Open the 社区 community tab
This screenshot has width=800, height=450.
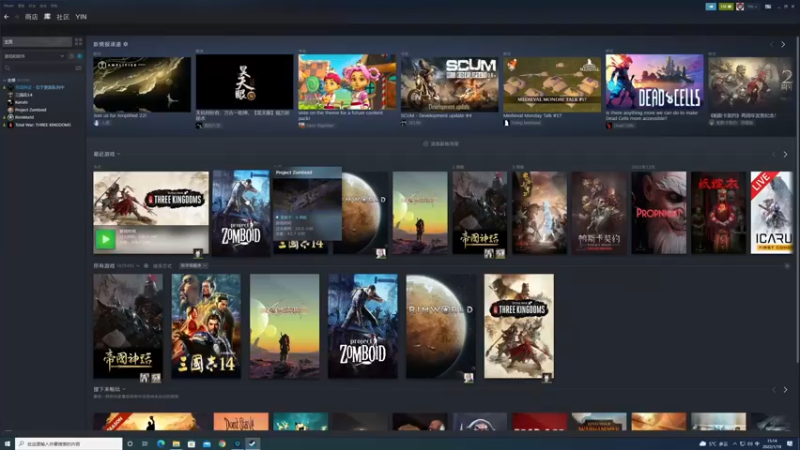pyautogui.click(x=63, y=17)
